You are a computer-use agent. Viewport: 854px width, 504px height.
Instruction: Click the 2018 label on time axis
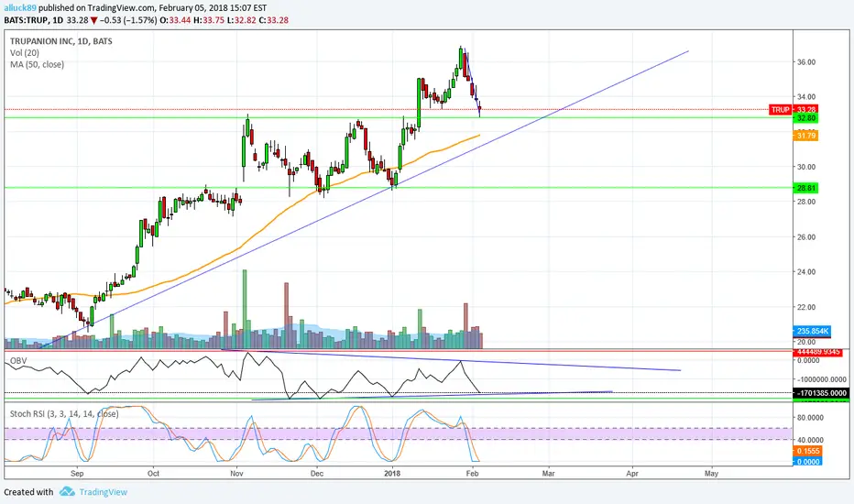pyautogui.click(x=392, y=473)
